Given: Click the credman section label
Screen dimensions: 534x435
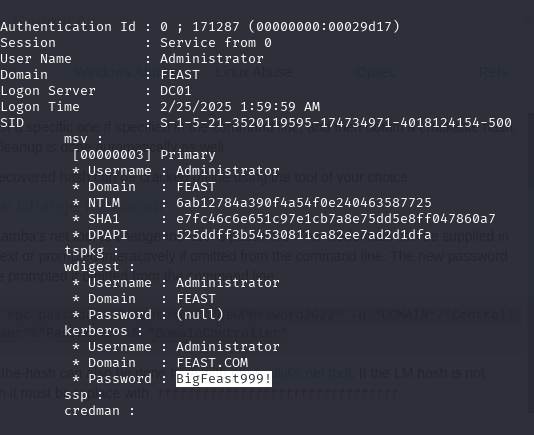Looking at the screenshot, I should tap(92, 411).
